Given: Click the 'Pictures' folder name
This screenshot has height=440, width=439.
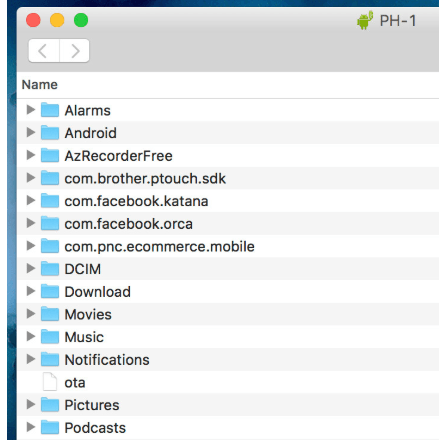Looking at the screenshot, I should tap(92, 405).
